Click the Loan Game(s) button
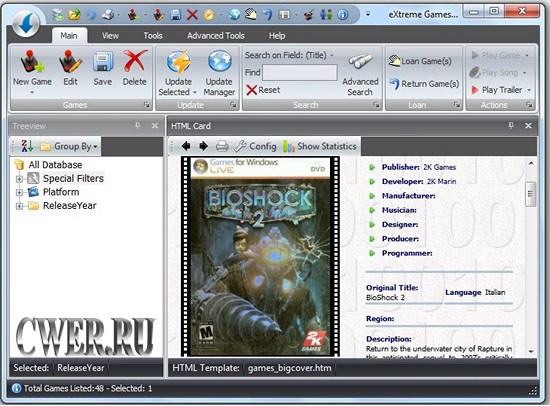 (x=420, y=61)
